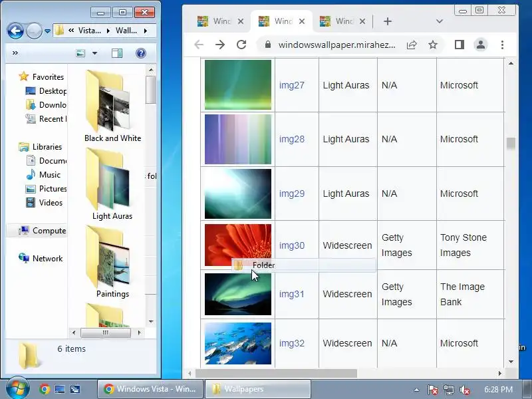This screenshot has height=399, width=532.
Task: Open Recent Places in navigation pane
Action: coord(46,119)
